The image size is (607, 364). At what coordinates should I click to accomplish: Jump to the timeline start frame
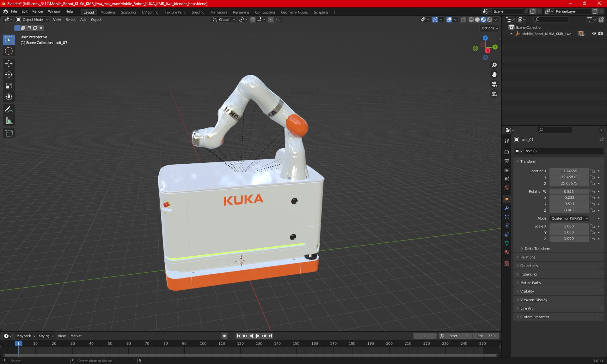point(238,336)
